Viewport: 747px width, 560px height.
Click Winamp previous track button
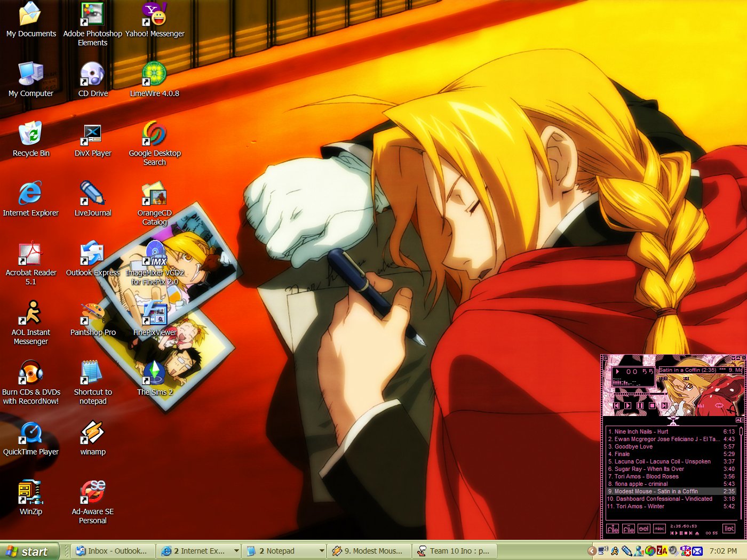point(616,405)
